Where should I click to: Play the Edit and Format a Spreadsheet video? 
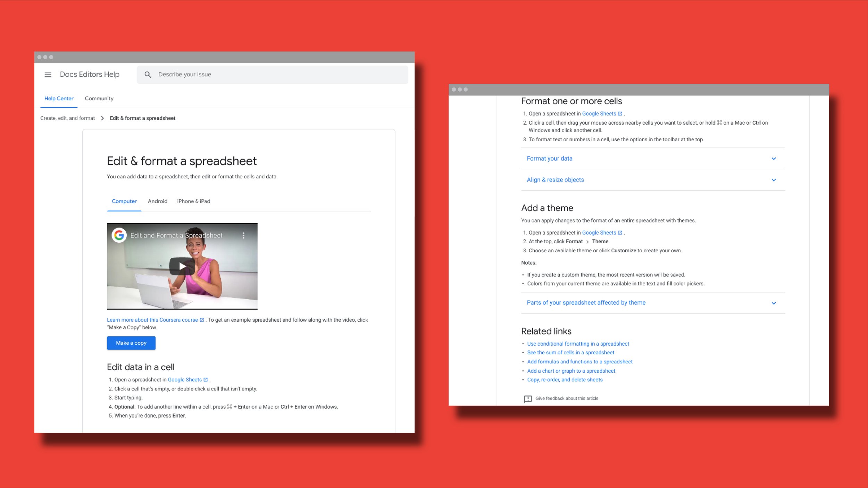[182, 266]
